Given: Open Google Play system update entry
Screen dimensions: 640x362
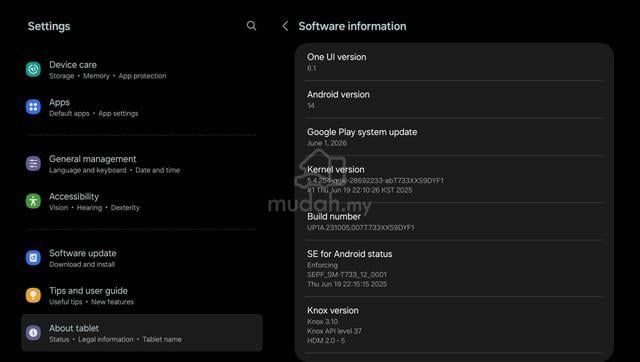Looking at the screenshot, I should (x=454, y=137).
